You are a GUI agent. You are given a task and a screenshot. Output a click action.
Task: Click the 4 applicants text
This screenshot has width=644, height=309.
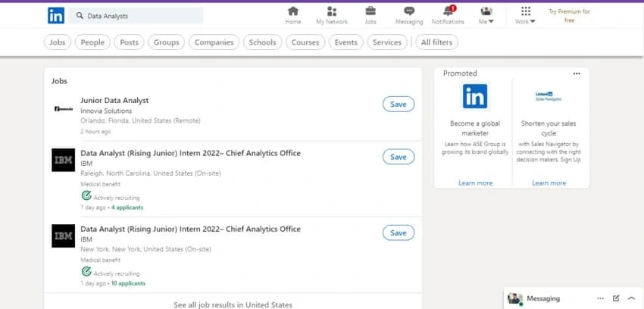tap(127, 208)
